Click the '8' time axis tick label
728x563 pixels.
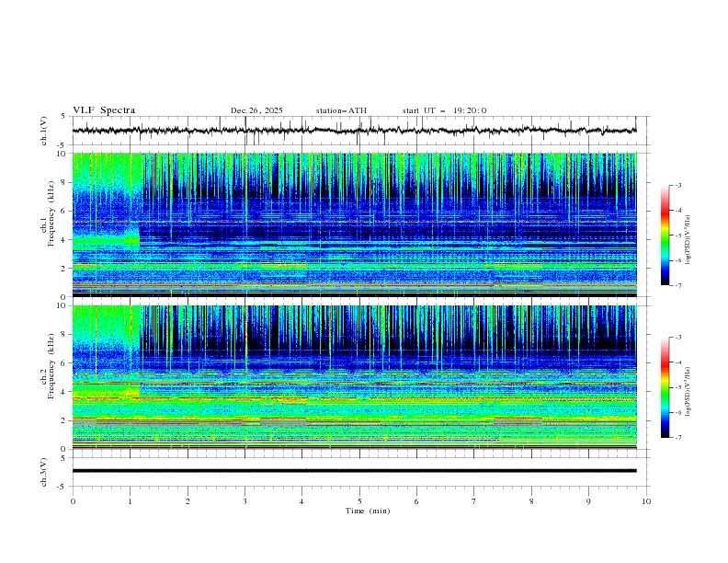click(531, 501)
